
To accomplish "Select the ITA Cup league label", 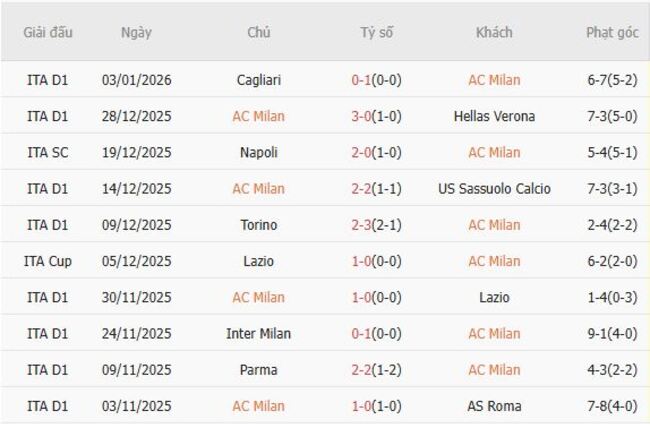I will (x=48, y=261).
